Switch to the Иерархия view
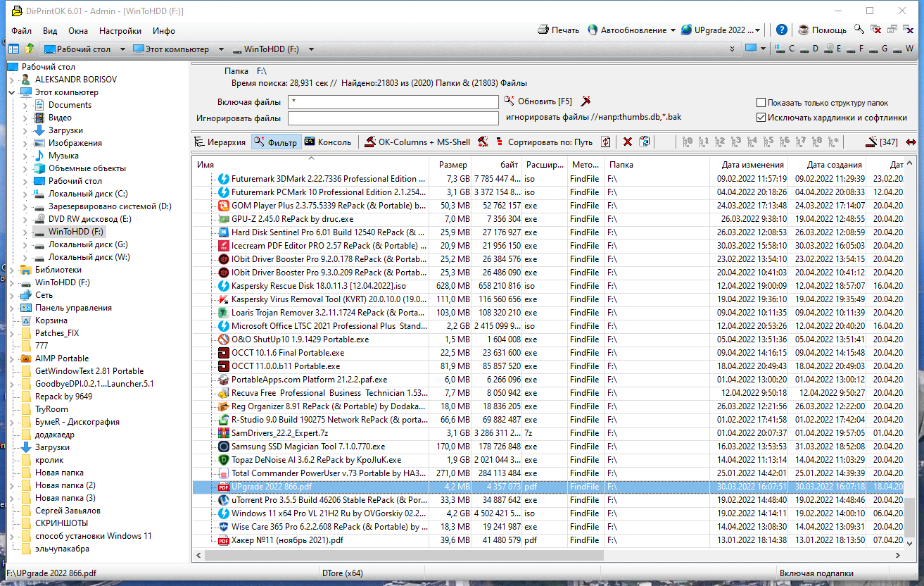Screen dimensions: 924x586 220,142
